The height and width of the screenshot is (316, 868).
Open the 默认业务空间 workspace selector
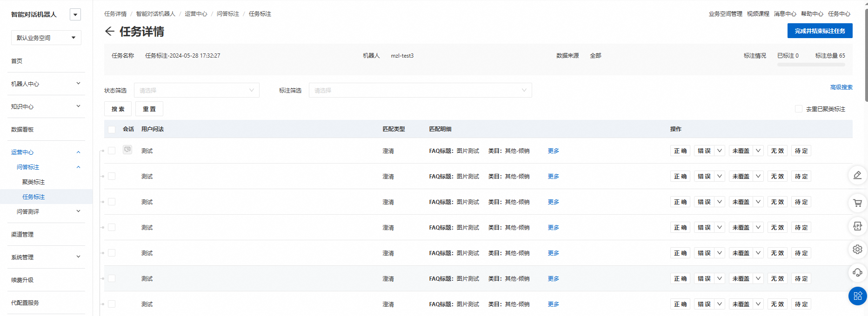(x=46, y=38)
